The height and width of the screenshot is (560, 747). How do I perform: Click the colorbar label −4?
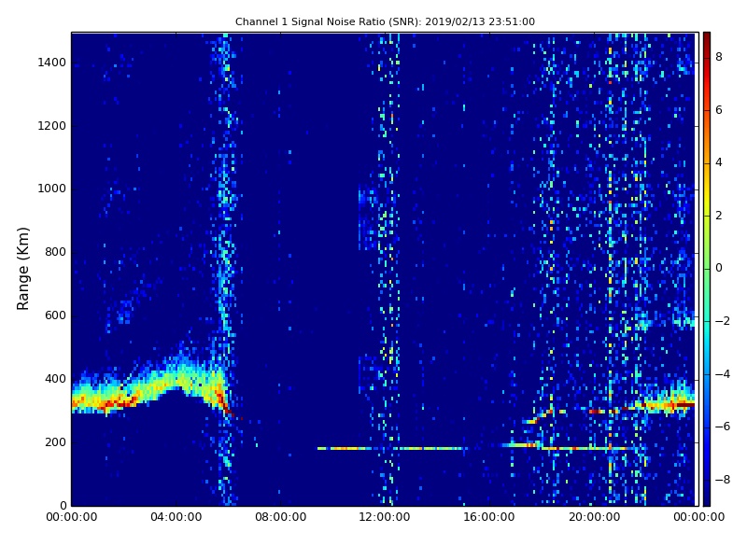[723, 374]
